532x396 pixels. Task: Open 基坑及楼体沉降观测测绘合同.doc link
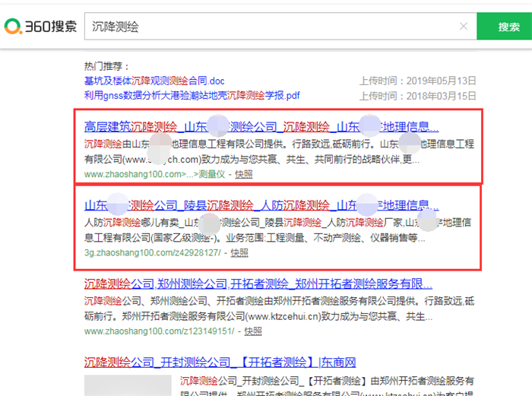point(154,81)
